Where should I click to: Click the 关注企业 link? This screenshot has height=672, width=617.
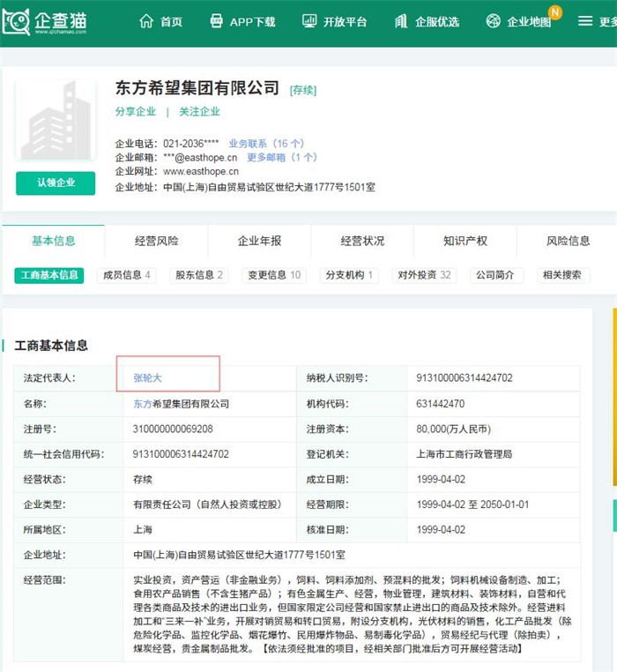[x=199, y=112]
